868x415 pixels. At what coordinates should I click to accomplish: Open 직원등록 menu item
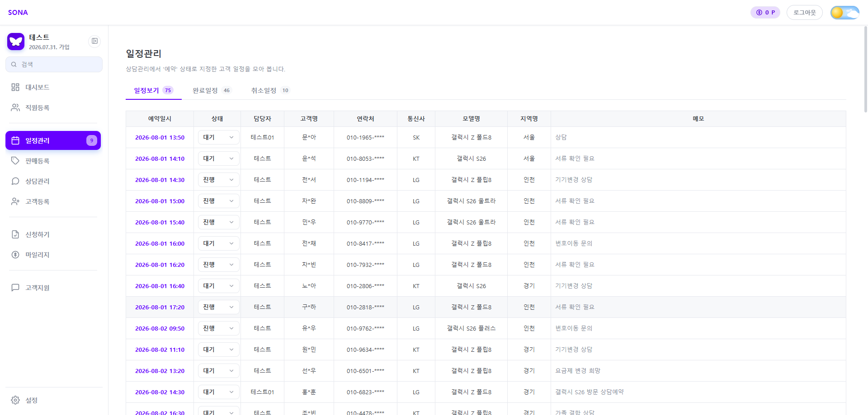pyautogui.click(x=53, y=107)
